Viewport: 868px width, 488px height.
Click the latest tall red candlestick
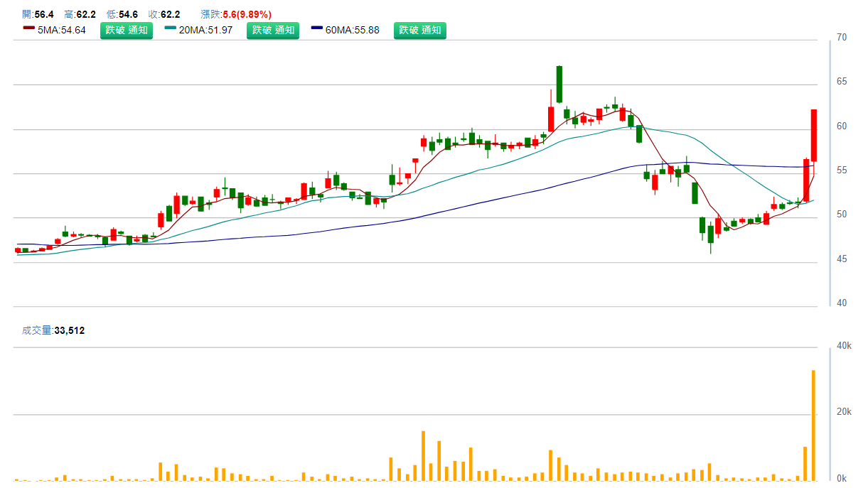[814, 135]
